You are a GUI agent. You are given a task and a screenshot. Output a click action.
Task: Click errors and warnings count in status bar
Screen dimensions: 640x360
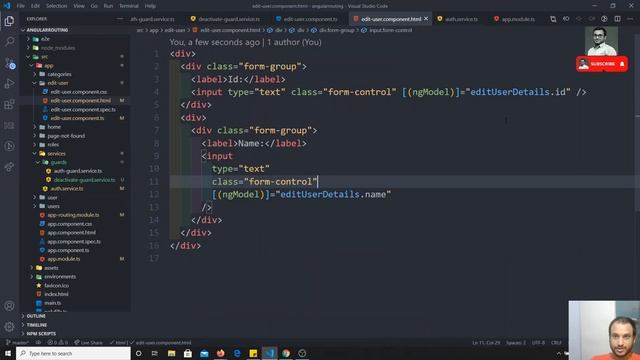57,342
